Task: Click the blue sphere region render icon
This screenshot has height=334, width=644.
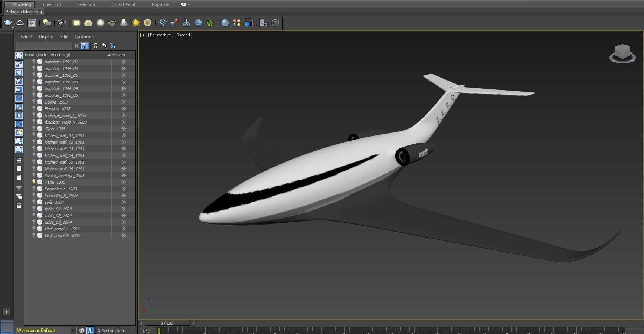Action: point(249,23)
